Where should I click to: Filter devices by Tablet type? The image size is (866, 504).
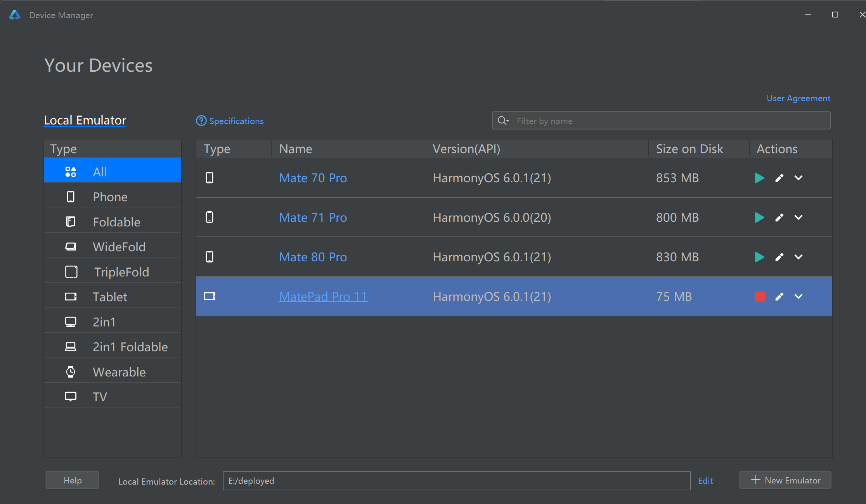pos(113,295)
